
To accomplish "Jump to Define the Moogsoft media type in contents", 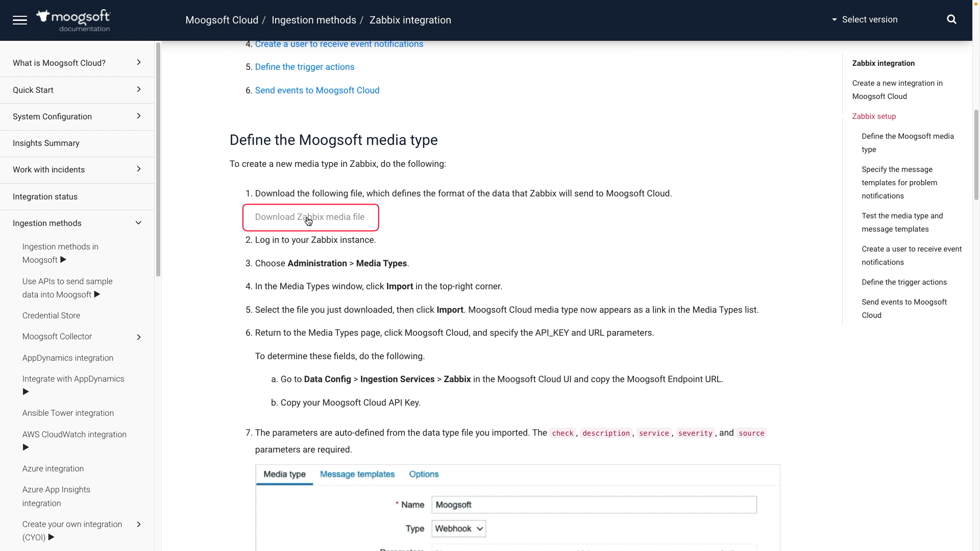I will point(908,143).
